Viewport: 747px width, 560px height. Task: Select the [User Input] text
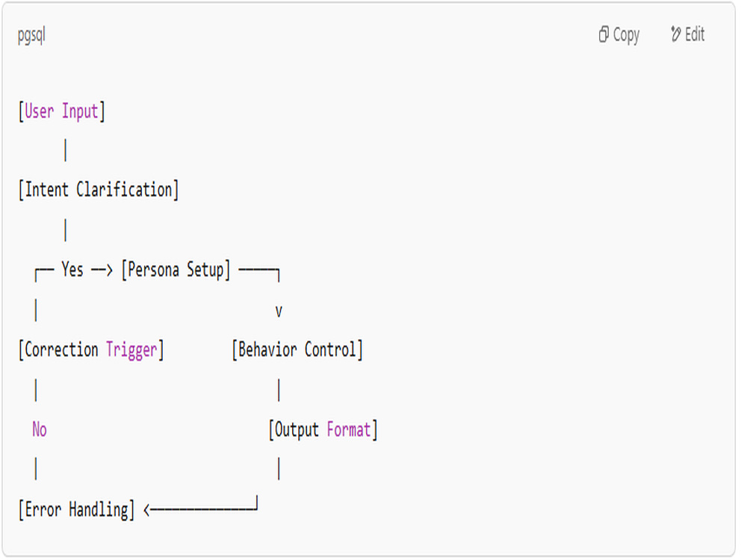tap(61, 111)
